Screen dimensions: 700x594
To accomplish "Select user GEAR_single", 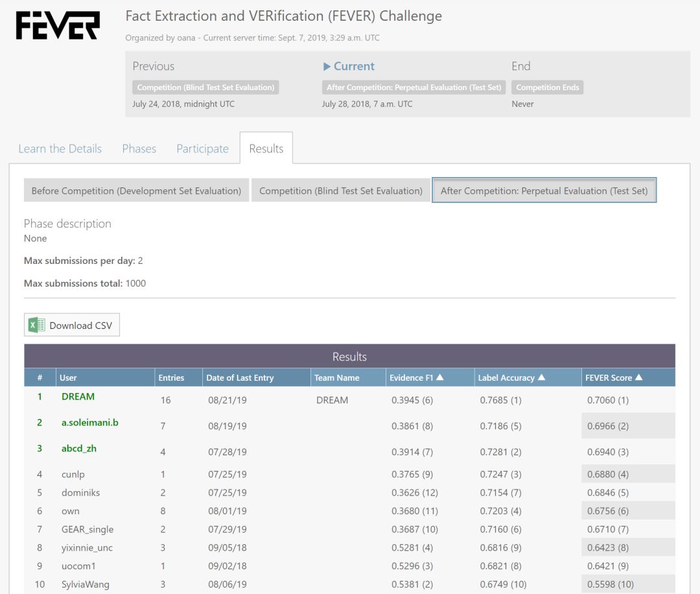I will coord(87,529).
